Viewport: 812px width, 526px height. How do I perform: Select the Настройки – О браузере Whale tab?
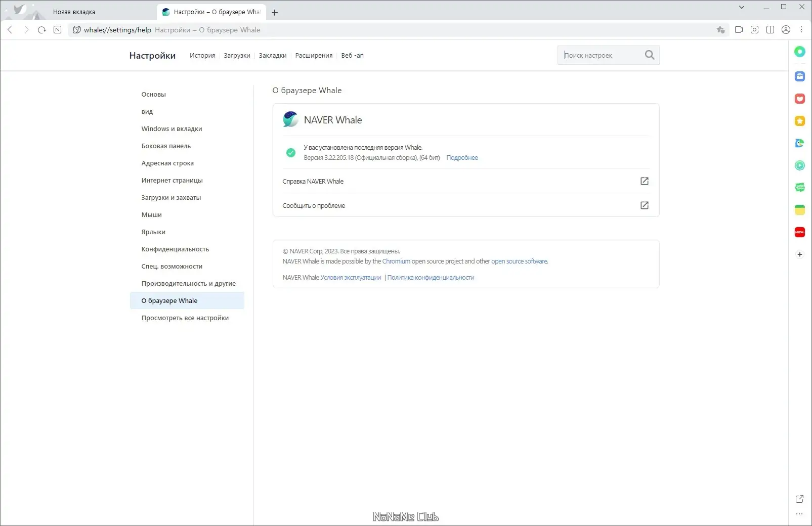211,12
